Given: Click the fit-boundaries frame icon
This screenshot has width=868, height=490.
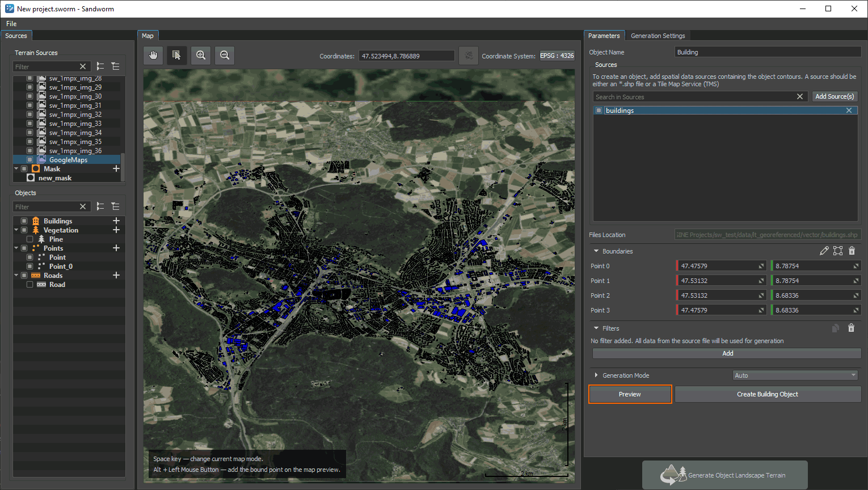Looking at the screenshot, I should pyautogui.click(x=838, y=251).
